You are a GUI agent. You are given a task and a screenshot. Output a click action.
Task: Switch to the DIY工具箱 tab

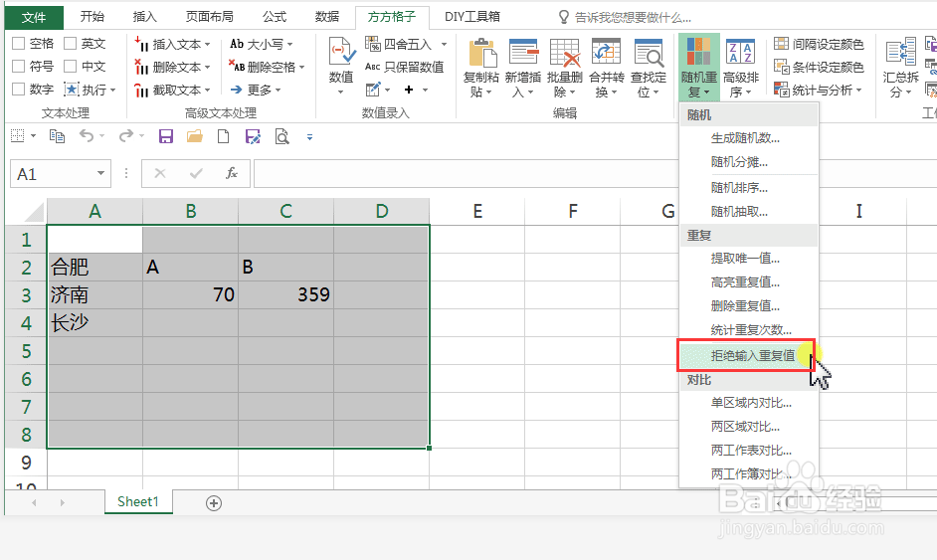click(x=472, y=17)
